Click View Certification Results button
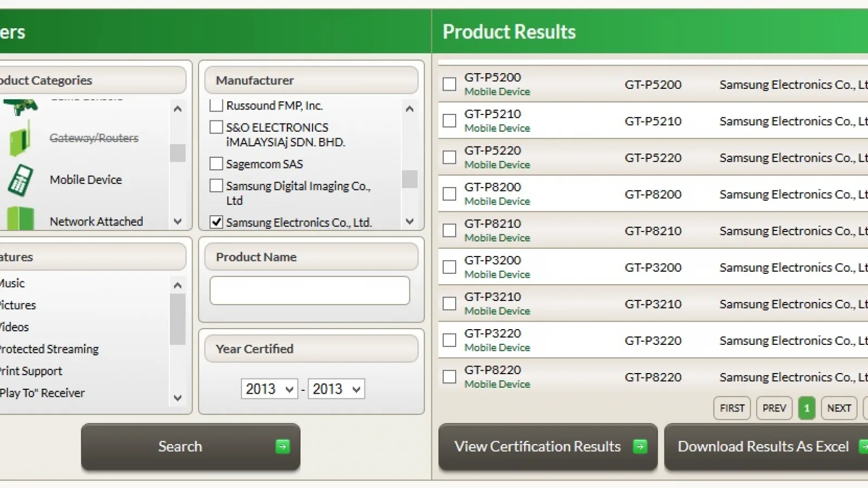868x488 pixels. click(x=548, y=447)
